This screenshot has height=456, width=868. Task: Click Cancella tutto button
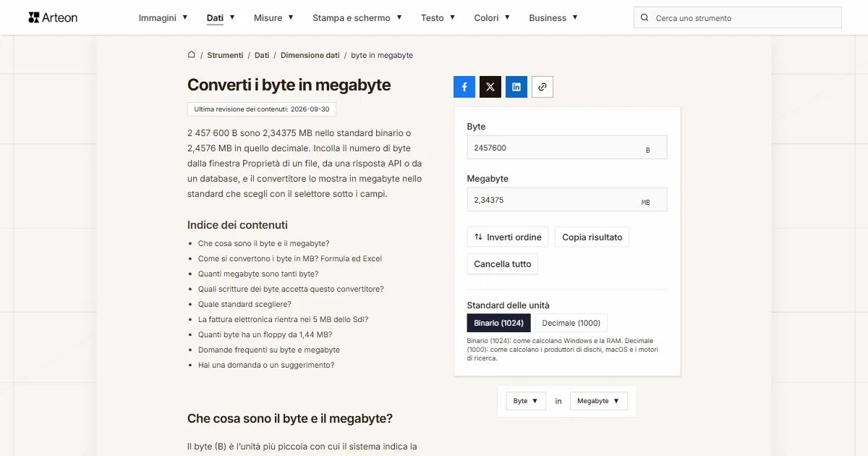click(x=503, y=264)
